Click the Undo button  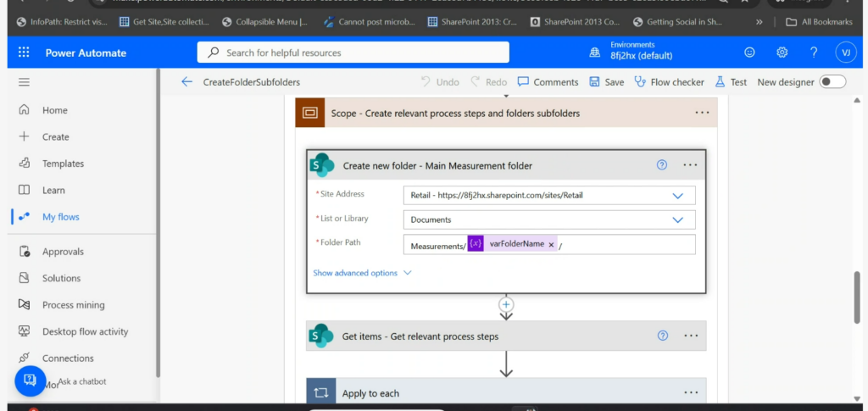click(x=440, y=82)
